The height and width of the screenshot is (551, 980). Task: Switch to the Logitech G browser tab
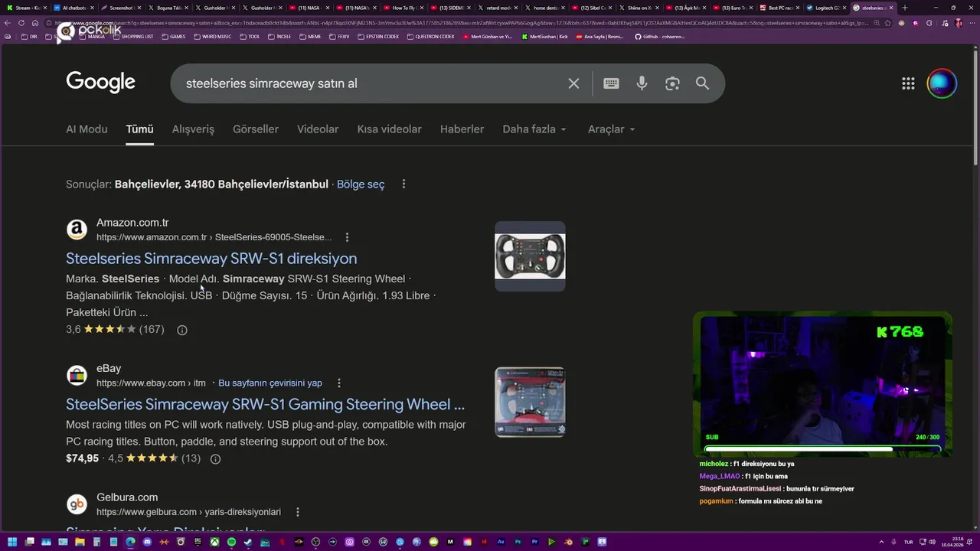point(825,8)
